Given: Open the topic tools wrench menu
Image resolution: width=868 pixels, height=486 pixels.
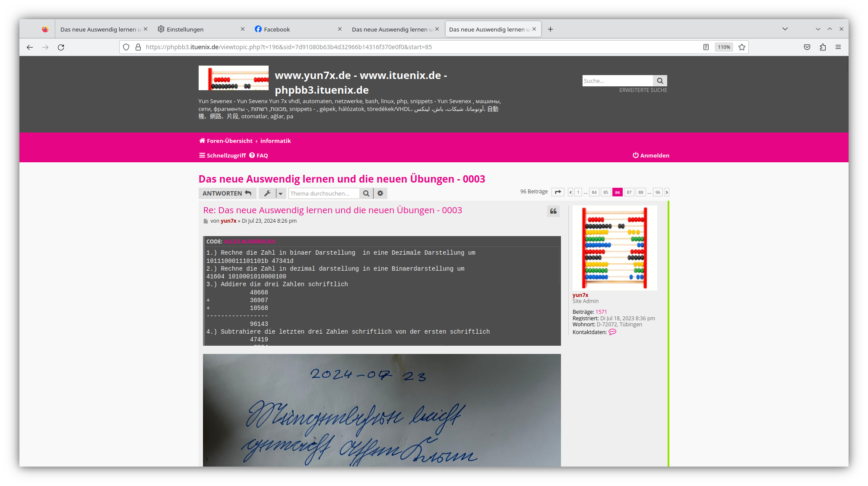Looking at the screenshot, I should coord(267,193).
